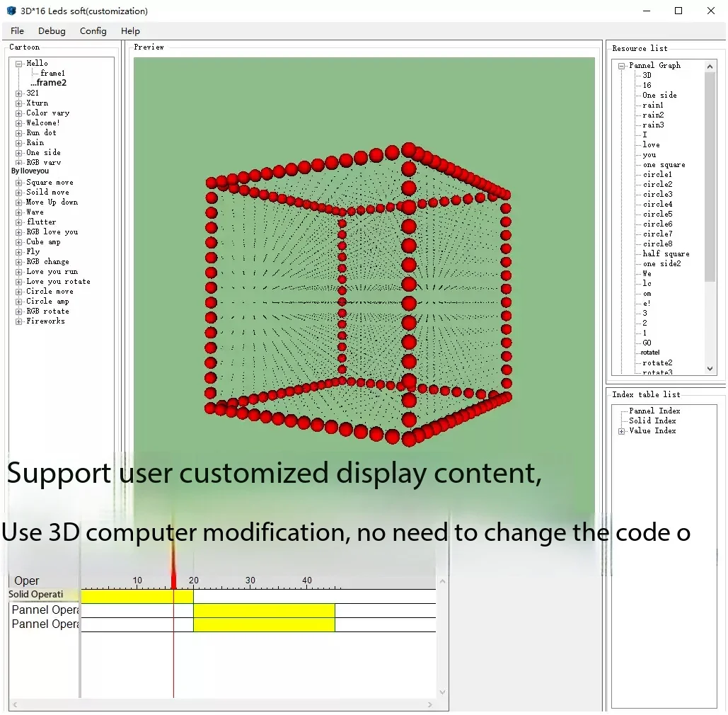The height and width of the screenshot is (715, 728).
Task: Select frame1 under Hello
Action: click(x=52, y=73)
